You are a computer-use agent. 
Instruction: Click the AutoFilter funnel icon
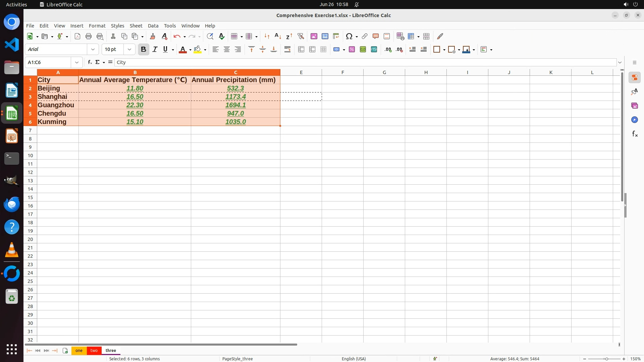(x=301, y=36)
